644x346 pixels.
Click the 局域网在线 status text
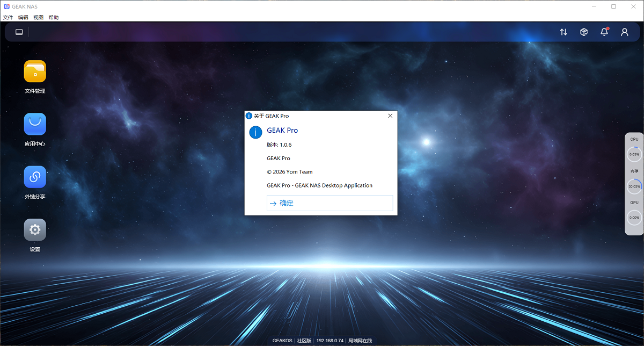click(x=360, y=341)
